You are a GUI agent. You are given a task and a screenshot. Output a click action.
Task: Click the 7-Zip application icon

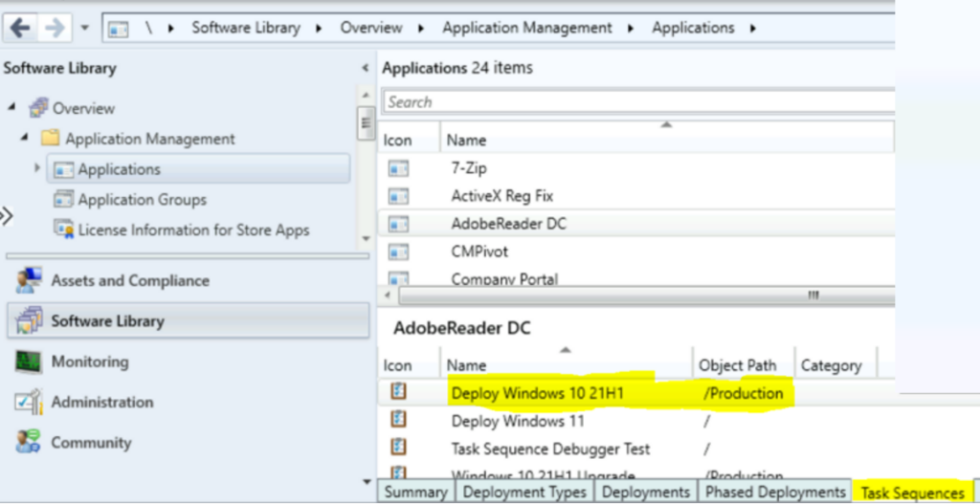[x=398, y=168]
